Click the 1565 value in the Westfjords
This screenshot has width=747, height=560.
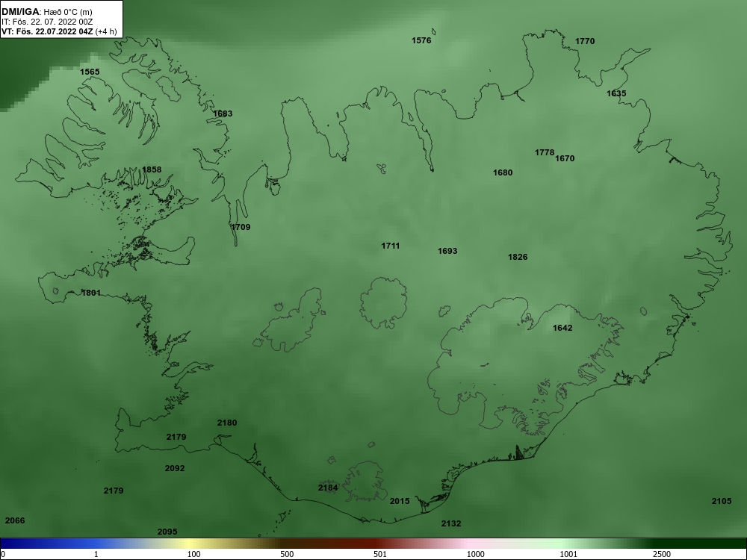click(x=90, y=72)
